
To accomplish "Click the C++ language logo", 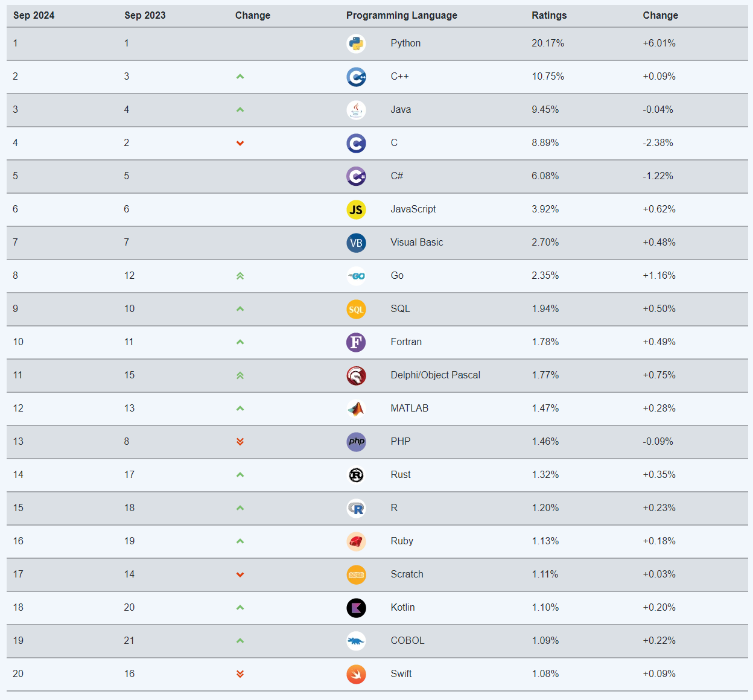I will point(356,77).
